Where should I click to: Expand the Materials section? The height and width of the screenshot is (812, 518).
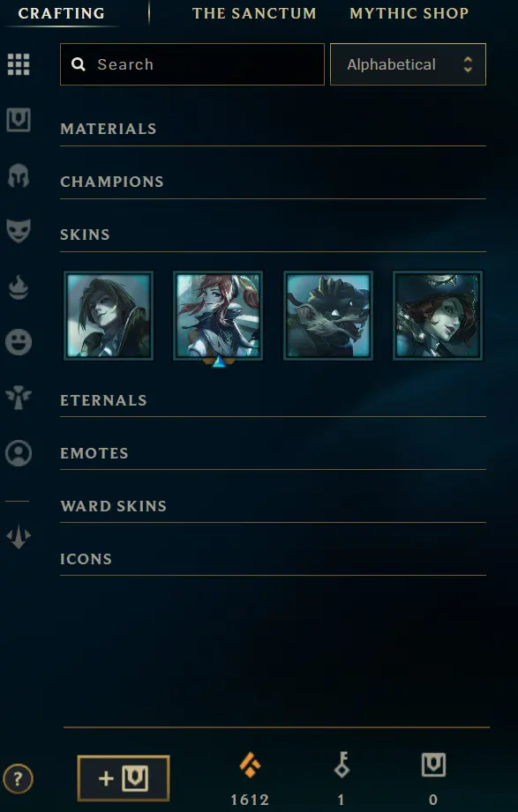click(273, 129)
